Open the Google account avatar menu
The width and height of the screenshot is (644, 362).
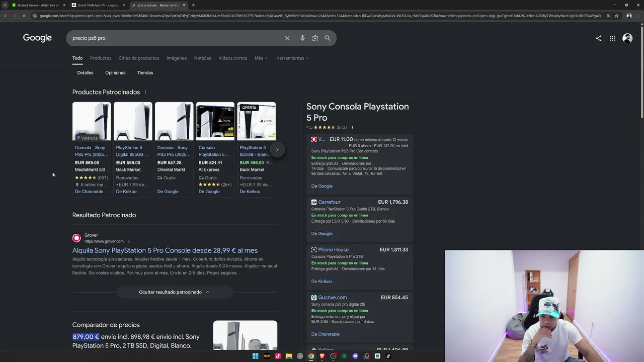pos(627,38)
